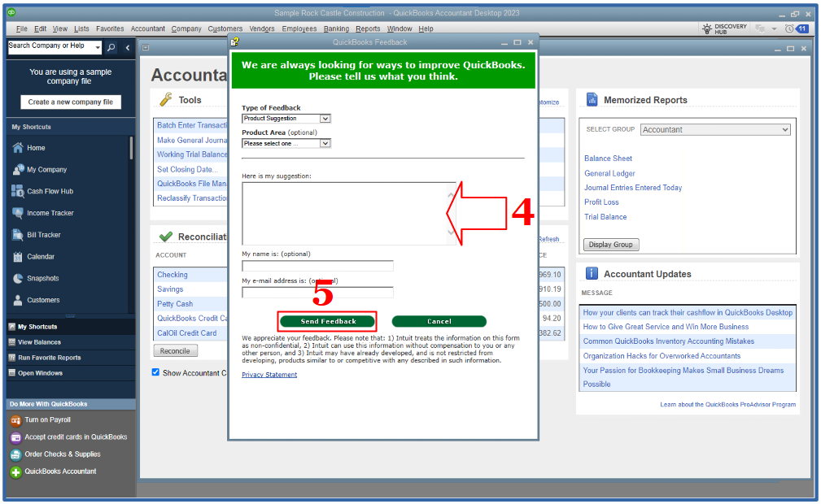Click the Reconcile button
Image resolution: width=821 pixels, height=504 pixels.
176,350
